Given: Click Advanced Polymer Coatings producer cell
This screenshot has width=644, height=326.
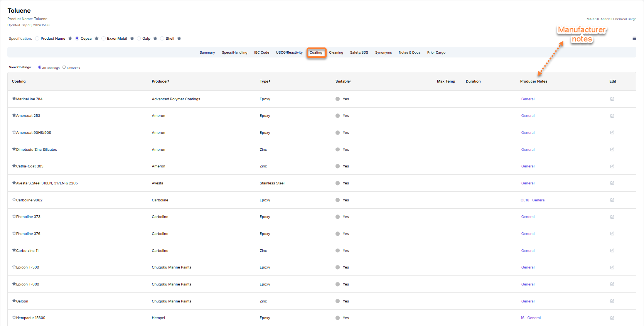Looking at the screenshot, I should point(176,99).
